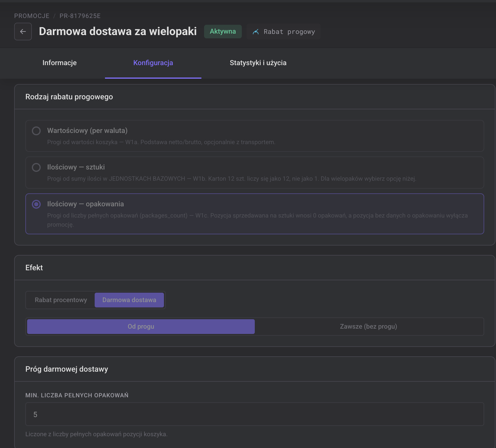Click the Aktywna status badge
496x448 pixels.
pyautogui.click(x=223, y=32)
